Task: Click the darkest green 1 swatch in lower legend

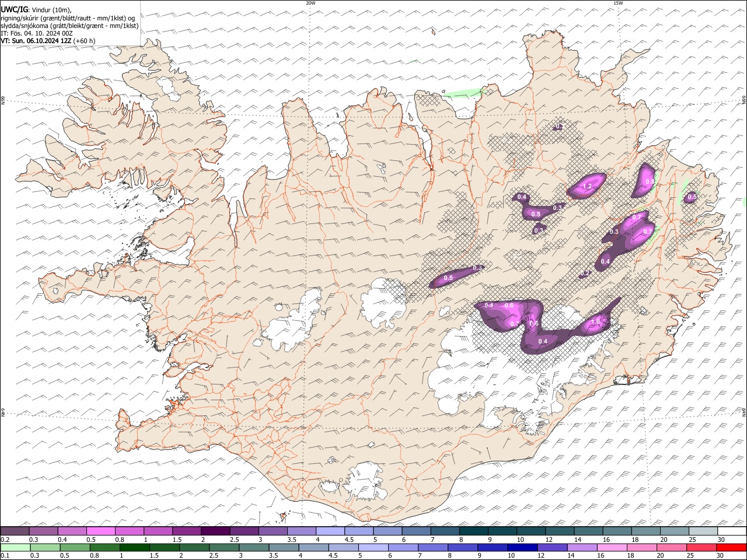Action: click(134, 548)
